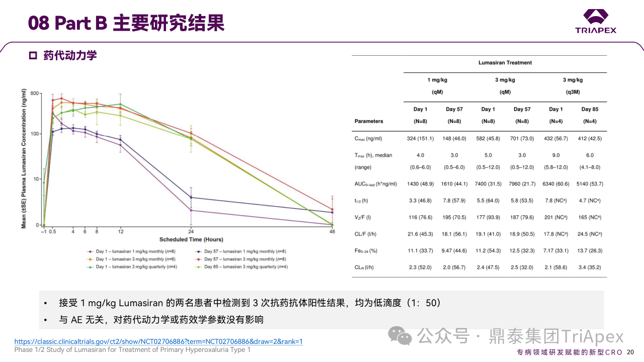Select the purple Day 1 1 mg/kg monthly legend marker
Viewport: 644px width, 362px height.
[x=90, y=251]
